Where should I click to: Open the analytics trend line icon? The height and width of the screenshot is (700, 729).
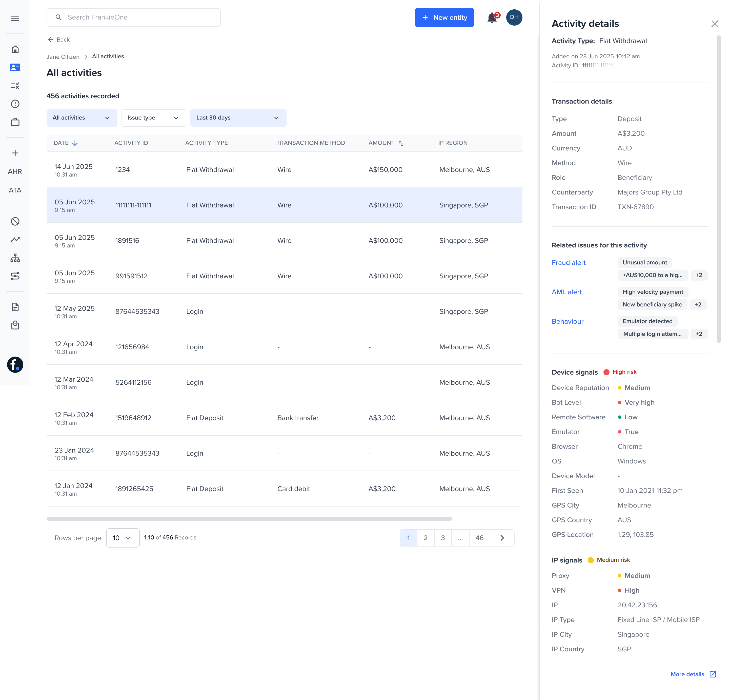(x=15, y=240)
